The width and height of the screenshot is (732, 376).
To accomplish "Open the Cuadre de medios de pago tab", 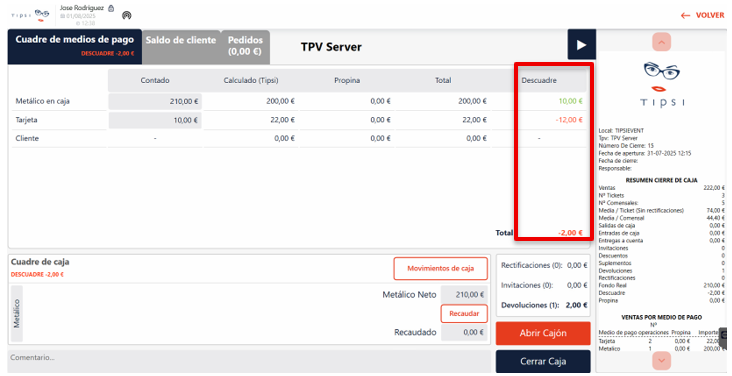I will (x=75, y=46).
